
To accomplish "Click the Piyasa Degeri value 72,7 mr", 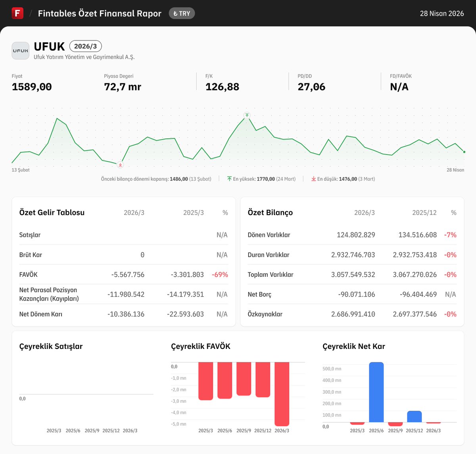I will coord(123,87).
